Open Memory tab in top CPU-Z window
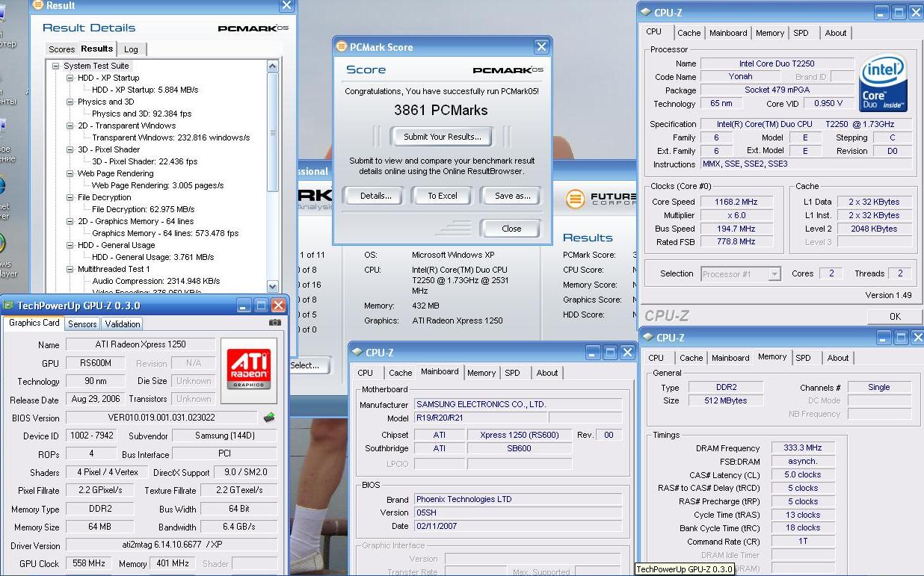 (x=770, y=33)
